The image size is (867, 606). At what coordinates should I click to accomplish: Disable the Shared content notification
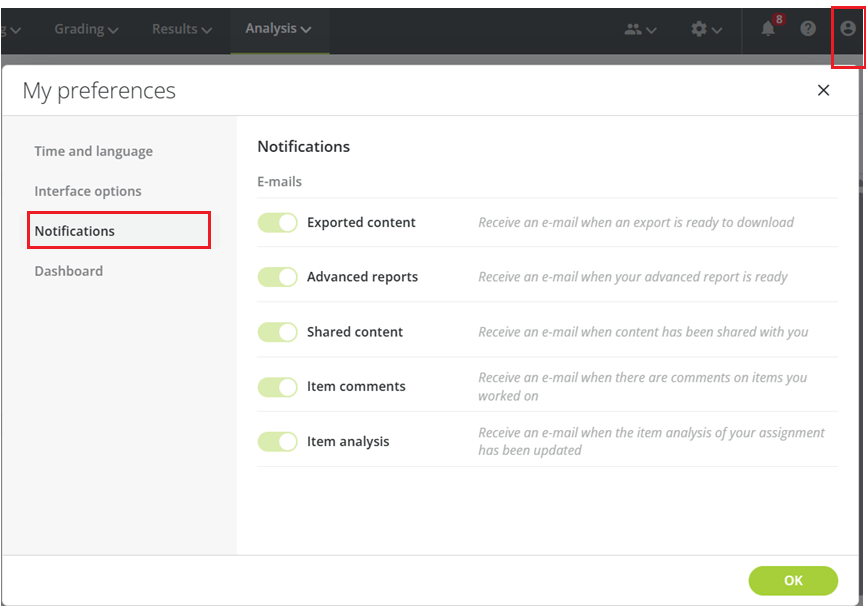(x=277, y=331)
